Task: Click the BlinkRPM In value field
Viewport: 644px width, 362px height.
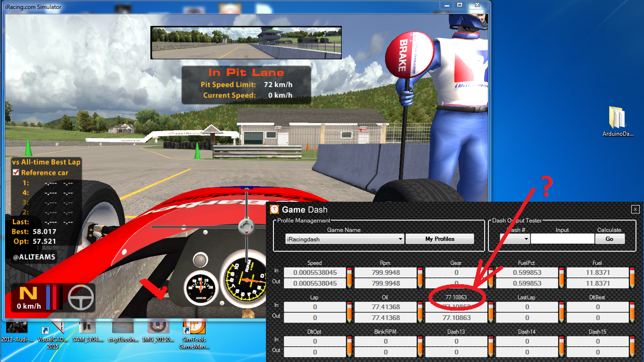Action: click(x=386, y=341)
